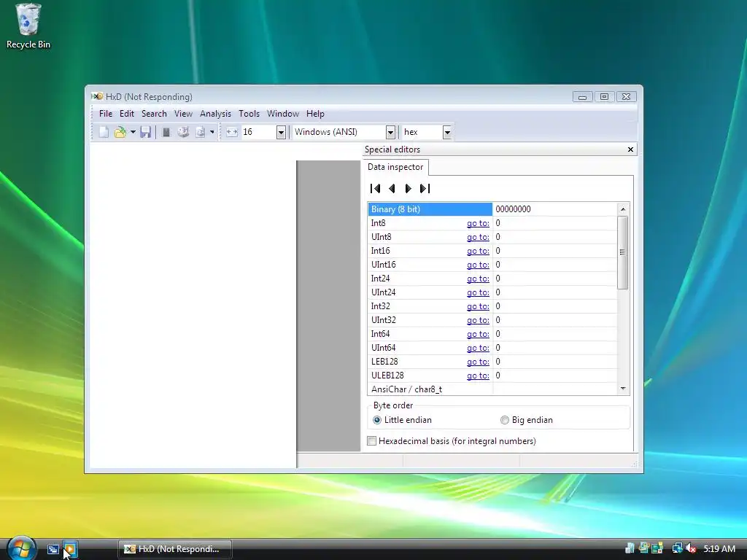Open the View menu

(183, 114)
